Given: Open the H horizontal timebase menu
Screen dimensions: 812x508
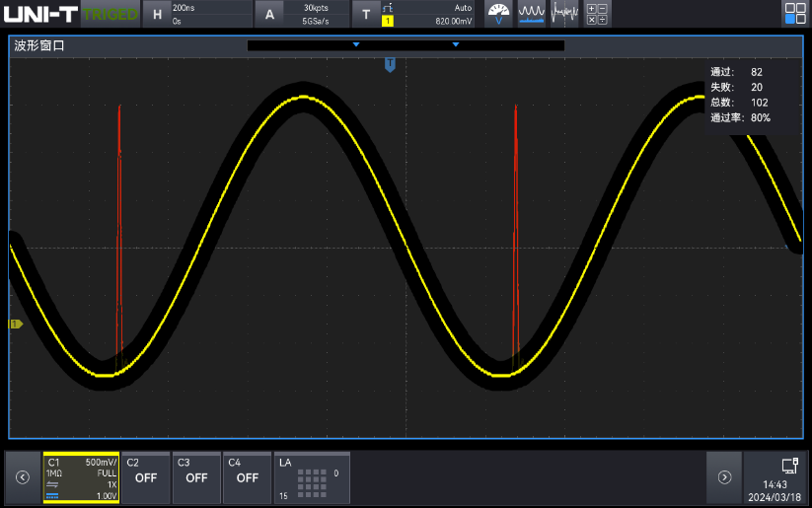Looking at the screenshot, I should click(197, 14).
